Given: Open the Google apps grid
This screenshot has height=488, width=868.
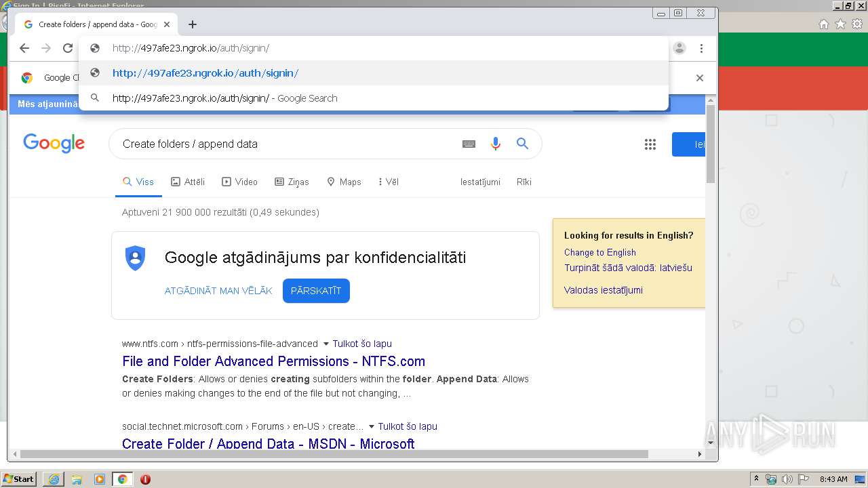Looking at the screenshot, I should [x=650, y=144].
